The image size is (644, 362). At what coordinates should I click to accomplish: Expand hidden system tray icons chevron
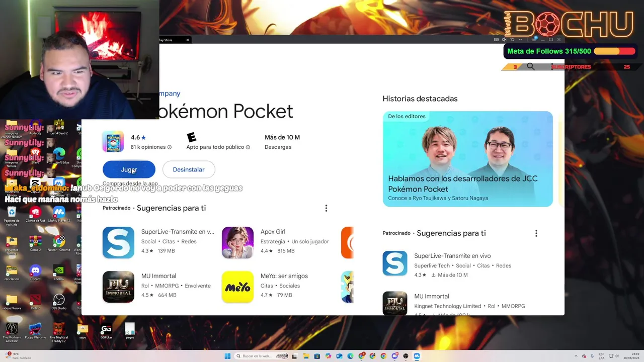coord(577,356)
